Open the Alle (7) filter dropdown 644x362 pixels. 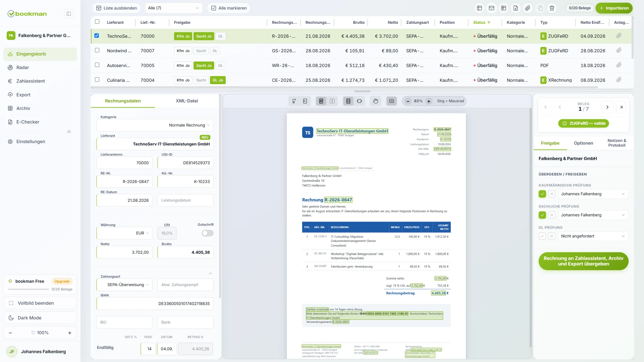click(173, 8)
